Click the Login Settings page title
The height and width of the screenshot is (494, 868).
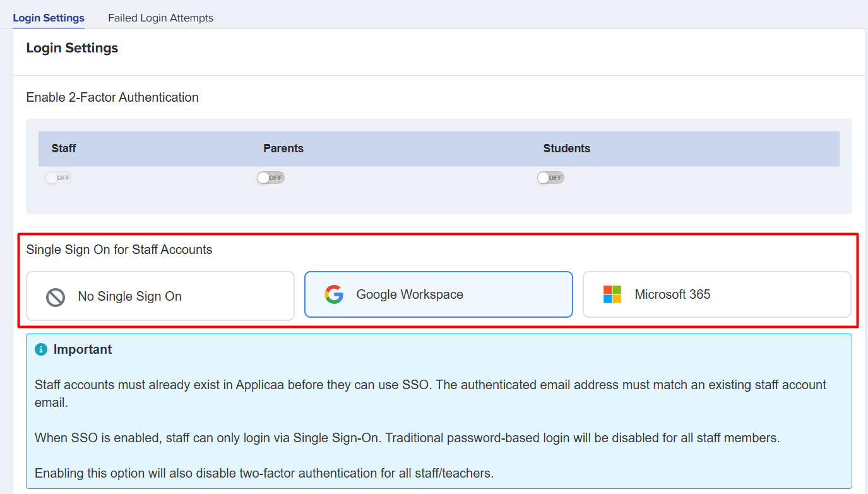click(72, 47)
